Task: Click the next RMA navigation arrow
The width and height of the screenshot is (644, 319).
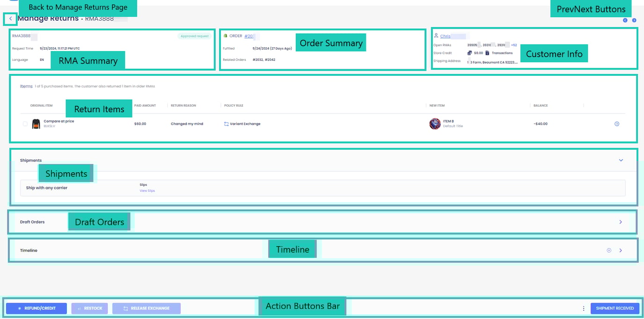Action: (x=634, y=20)
